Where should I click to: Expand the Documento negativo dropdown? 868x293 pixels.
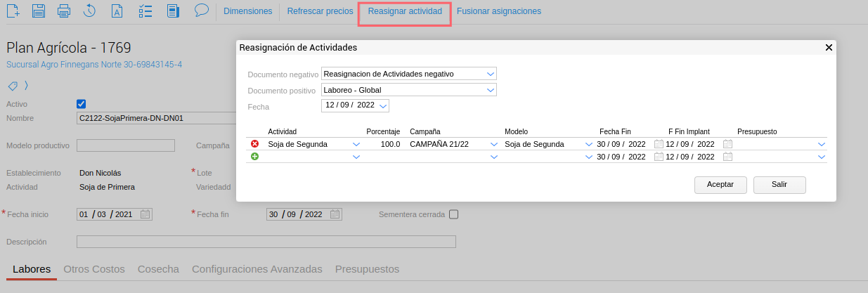pyautogui.click(x=490, y=73)
